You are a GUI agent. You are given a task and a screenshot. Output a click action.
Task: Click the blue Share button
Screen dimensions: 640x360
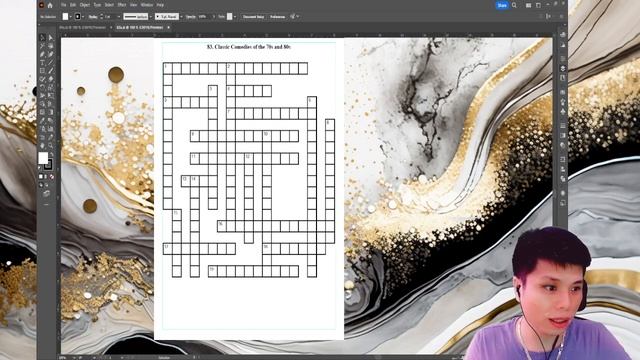(502, 5)
